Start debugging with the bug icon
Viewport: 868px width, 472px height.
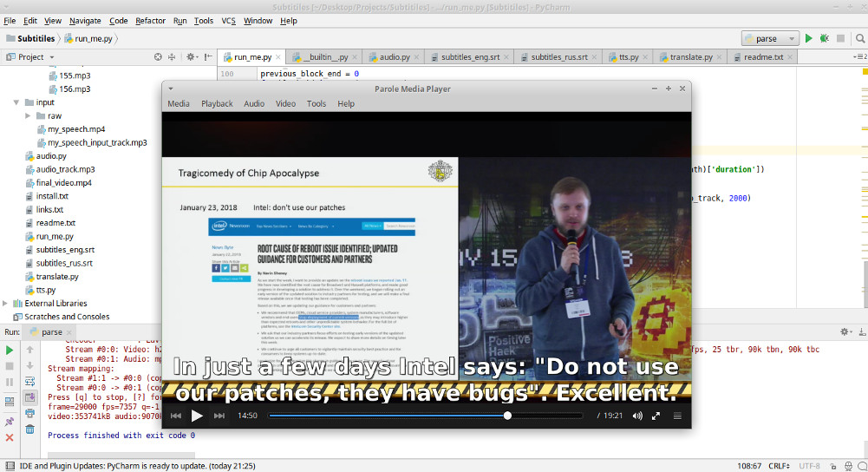pyautogui.click(x=825, y=38)
